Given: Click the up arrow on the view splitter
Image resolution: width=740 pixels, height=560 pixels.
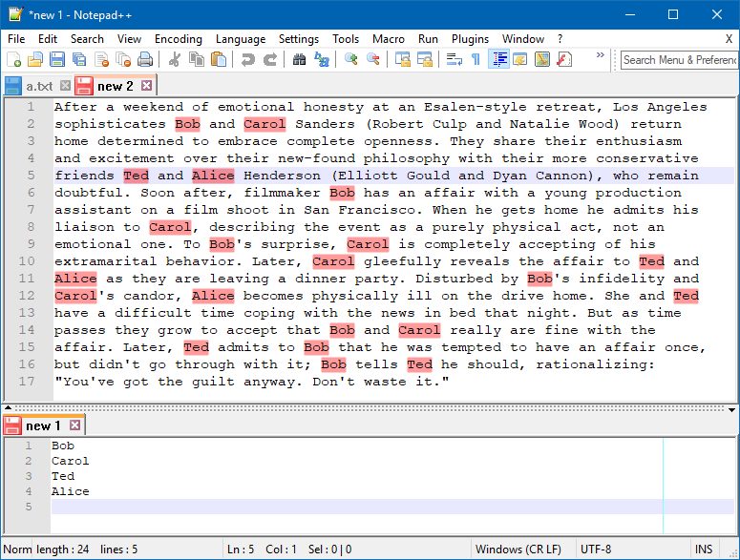Looking at the screenshot, I should pyautogui.click(x=8, y=407).
